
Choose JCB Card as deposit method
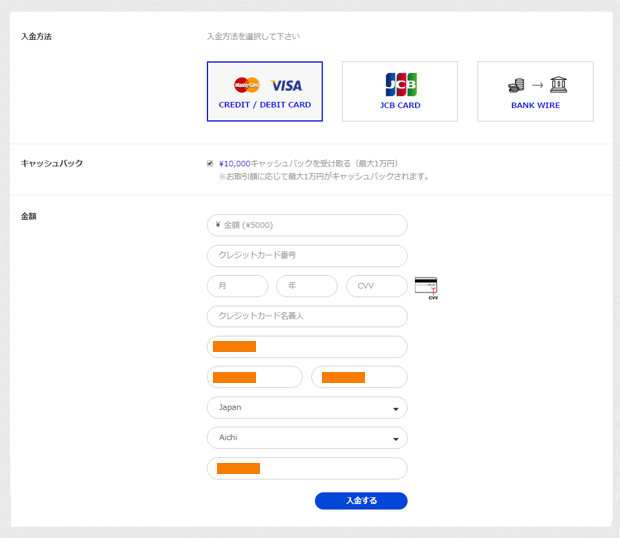tap(400, 91)
